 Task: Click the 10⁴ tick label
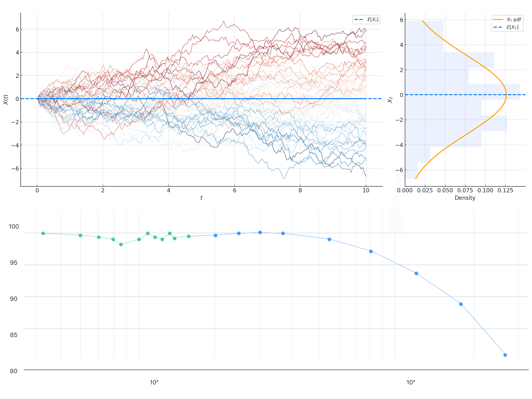[411, 382]
